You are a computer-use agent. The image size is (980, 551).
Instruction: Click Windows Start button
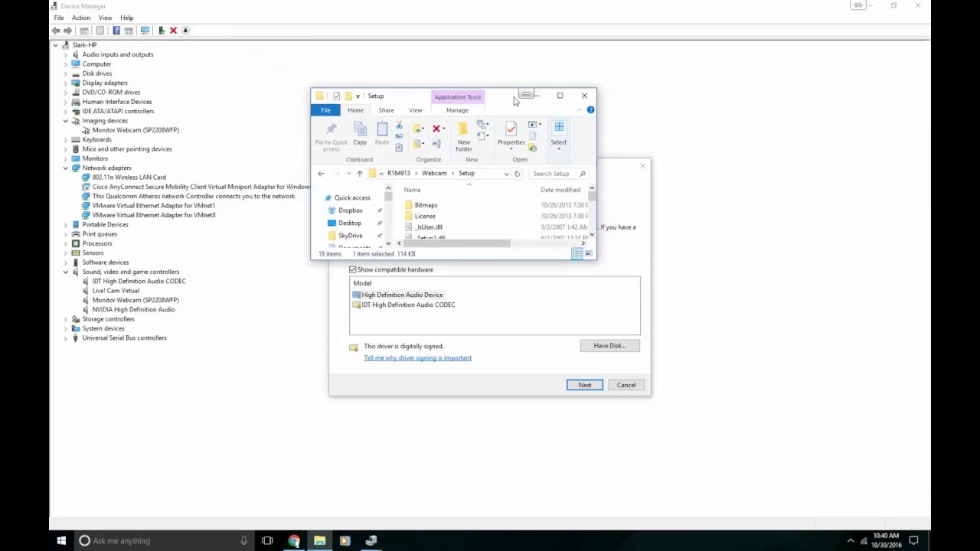61,541
